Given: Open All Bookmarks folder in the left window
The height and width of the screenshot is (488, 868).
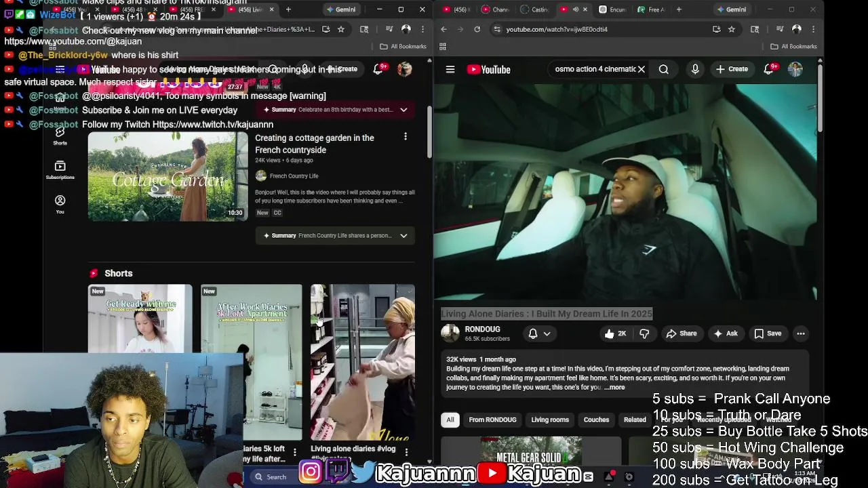Looking at the screenshot, I should (403, 46).
